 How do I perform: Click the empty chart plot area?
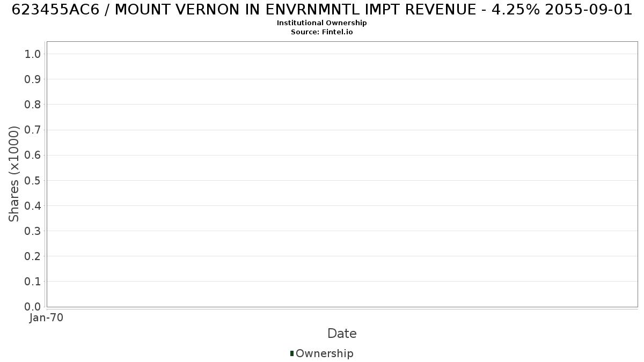coord(342,174)
